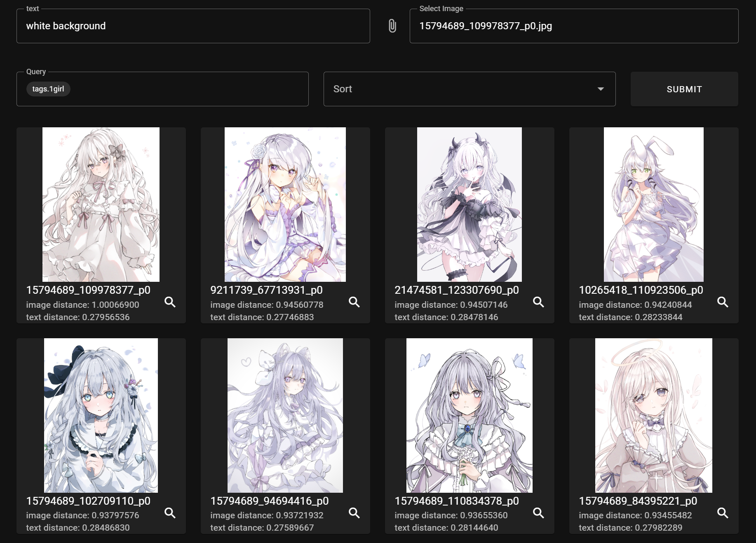Image resolution: width=756 pixels, height=543 pixels.
Task: Click magnifier icon for 15794689_84395221_p0
Action: point(723,513)
